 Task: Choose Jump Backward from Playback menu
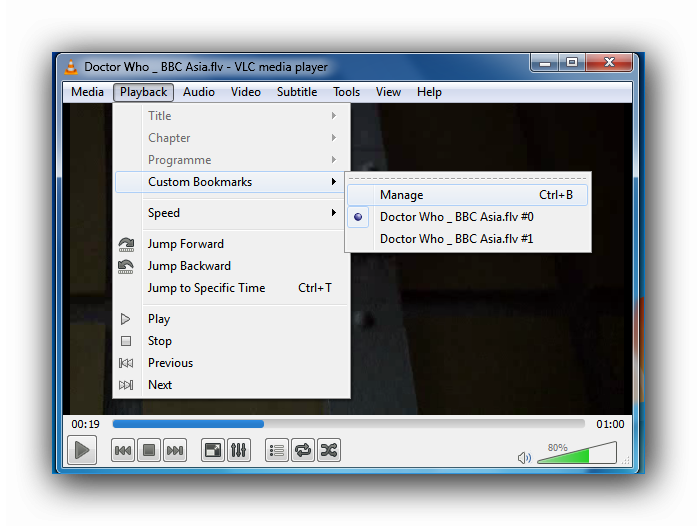tap(231, 266)
